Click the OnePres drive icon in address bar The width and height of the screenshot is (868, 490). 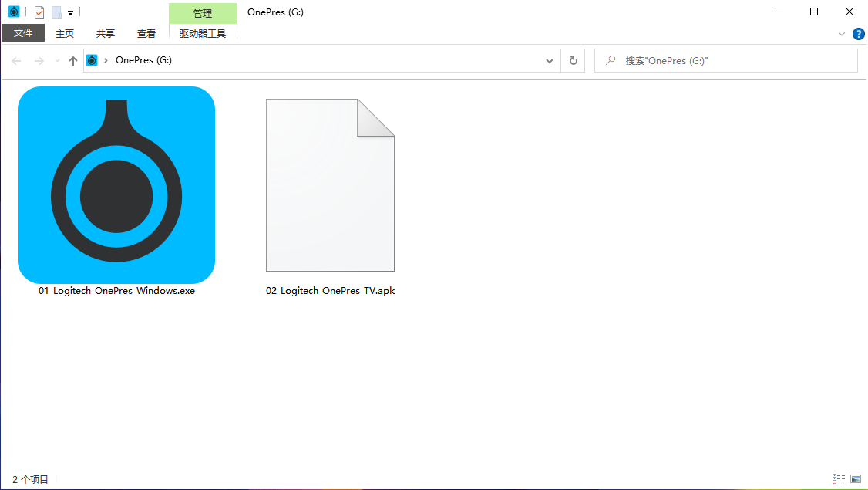[92, 60]
